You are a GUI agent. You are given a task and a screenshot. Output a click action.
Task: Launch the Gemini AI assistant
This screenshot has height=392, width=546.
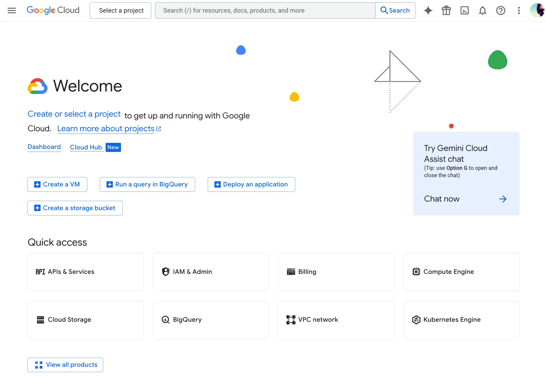pos(428,10)
